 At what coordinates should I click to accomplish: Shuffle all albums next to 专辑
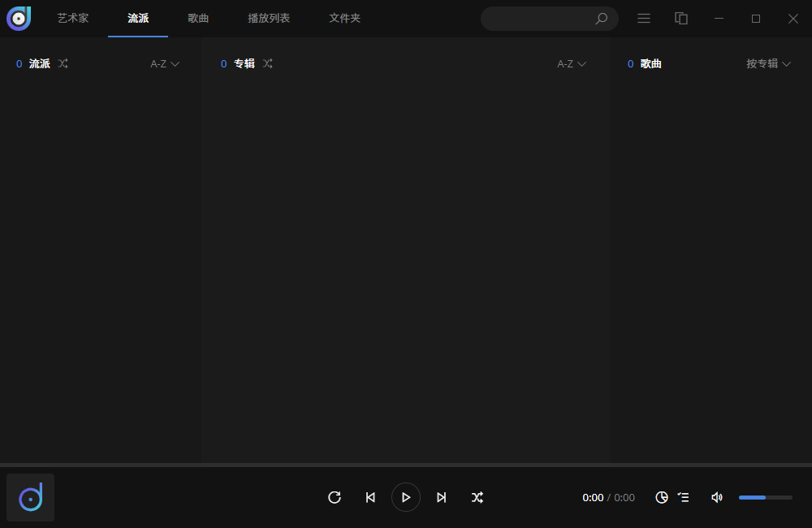pos(268,63)
